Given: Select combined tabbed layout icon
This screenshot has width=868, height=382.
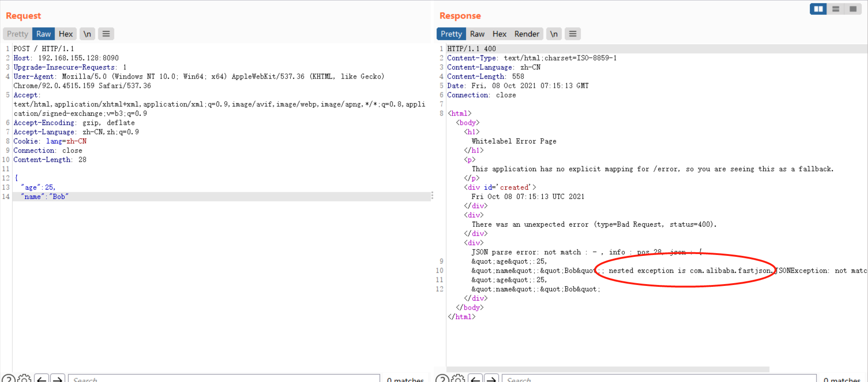Looking at the screenshot, I should 853,9.
